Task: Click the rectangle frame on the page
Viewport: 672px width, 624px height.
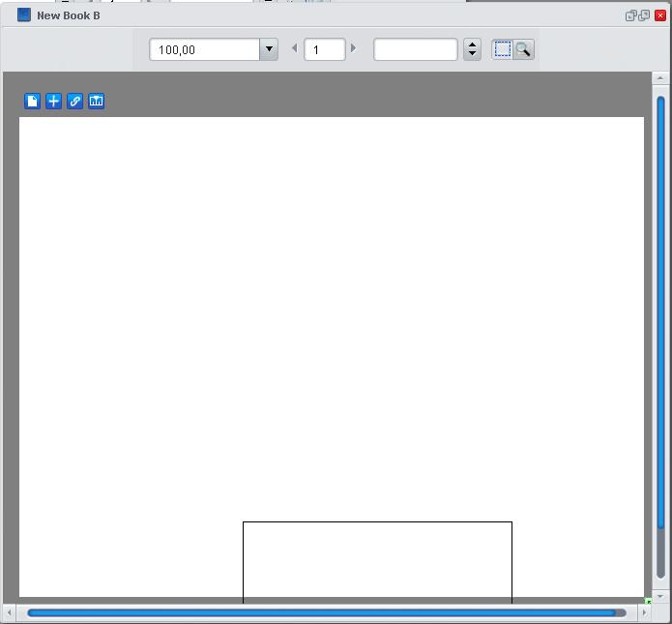Action: tap(377, 562)
